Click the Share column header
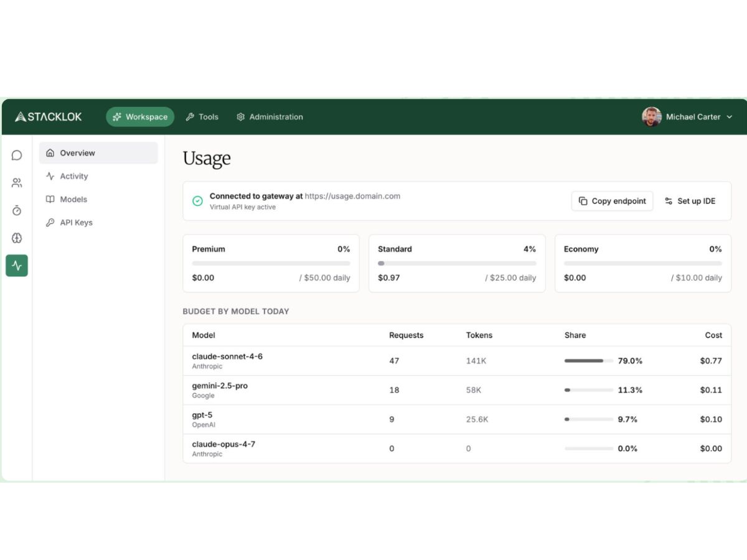747x560 pixels. (575, 335)
